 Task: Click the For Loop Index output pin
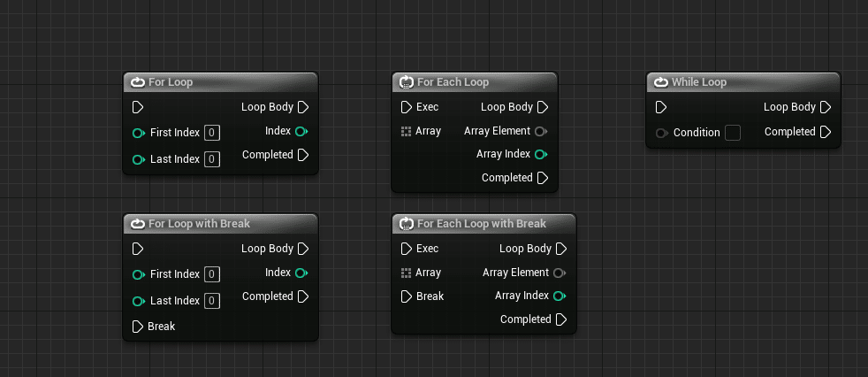(x=301, y=131)
